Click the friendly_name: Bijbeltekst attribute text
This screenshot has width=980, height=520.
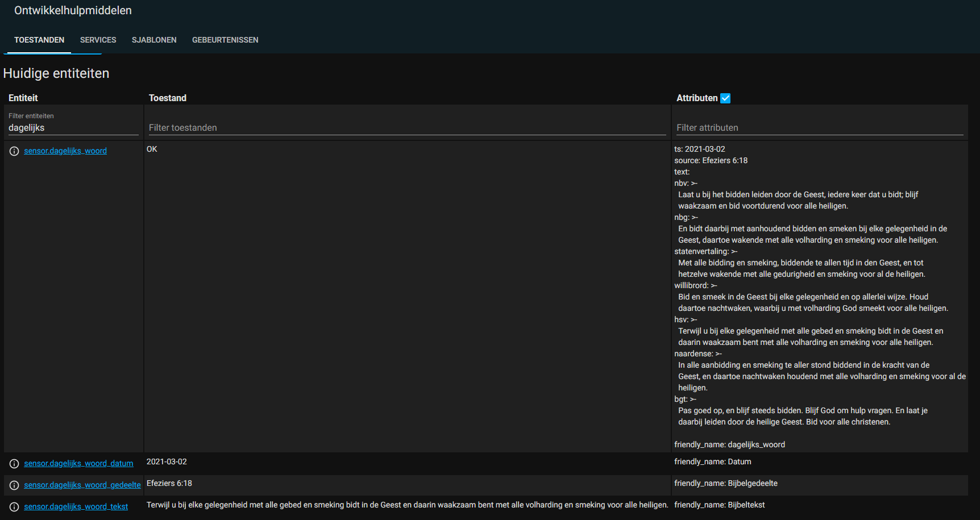(x=719, y=505)
